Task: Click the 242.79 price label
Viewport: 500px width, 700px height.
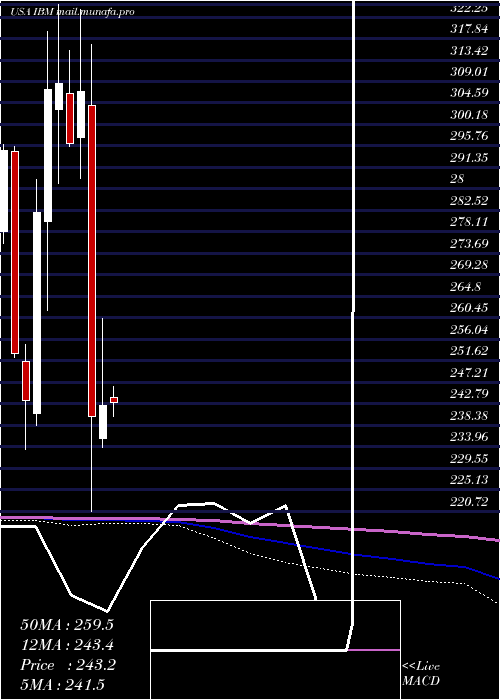Action: 469,394
